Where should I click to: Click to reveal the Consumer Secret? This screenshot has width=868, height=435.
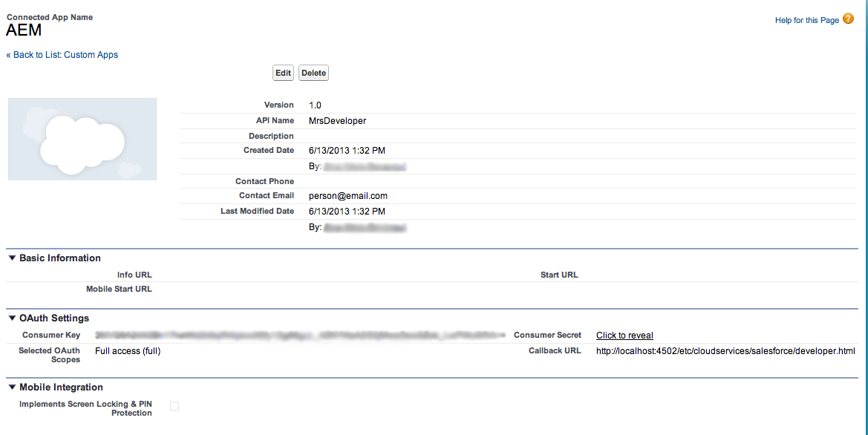point(624,336)
